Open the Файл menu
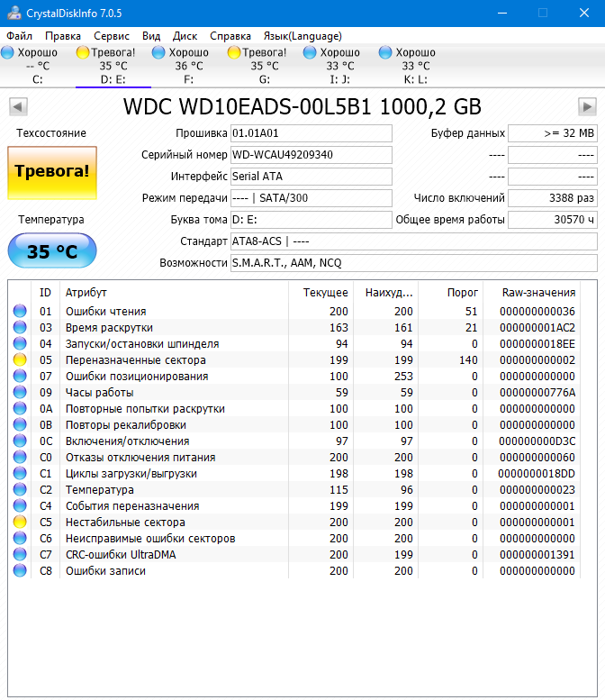605x700 pixels. [19, 36]
